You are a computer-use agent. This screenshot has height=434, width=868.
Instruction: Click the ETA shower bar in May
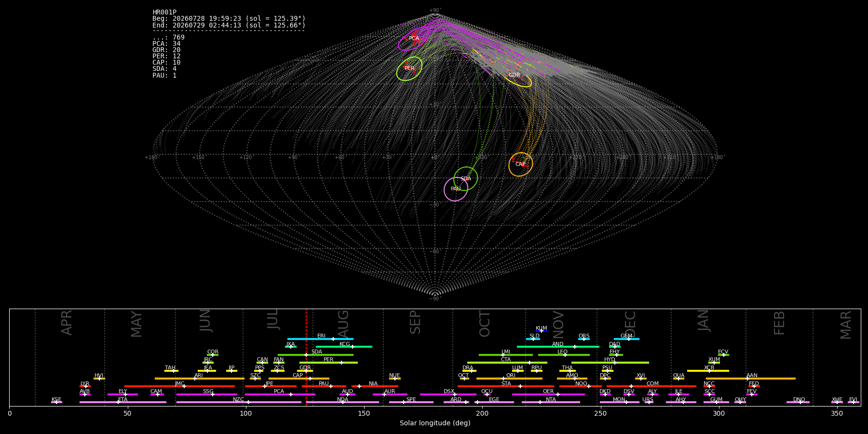[123, 402]
